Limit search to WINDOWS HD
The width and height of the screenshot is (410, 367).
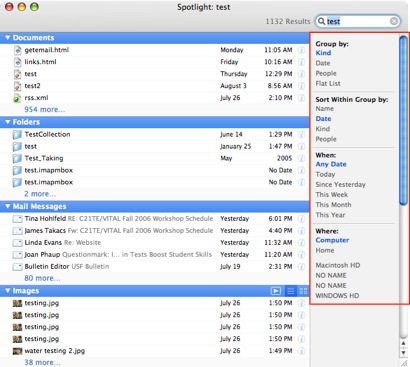pyautogui.click(x=337, y=296)
